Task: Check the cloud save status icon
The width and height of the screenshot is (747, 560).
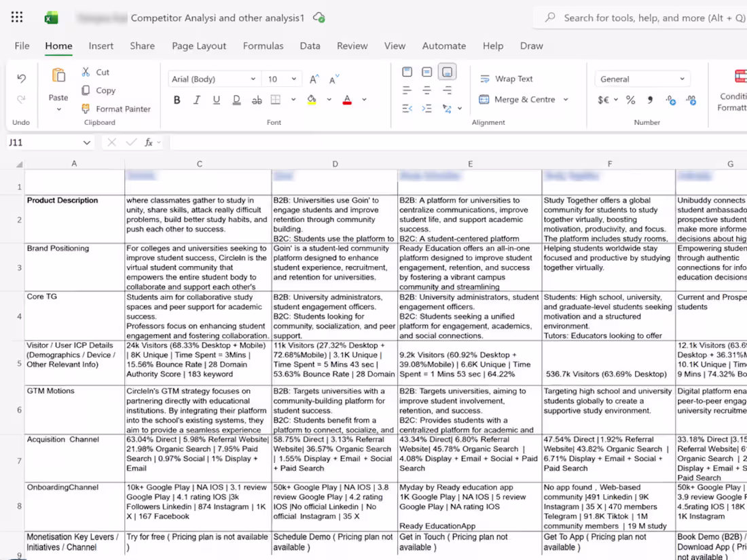Action: 318,18
